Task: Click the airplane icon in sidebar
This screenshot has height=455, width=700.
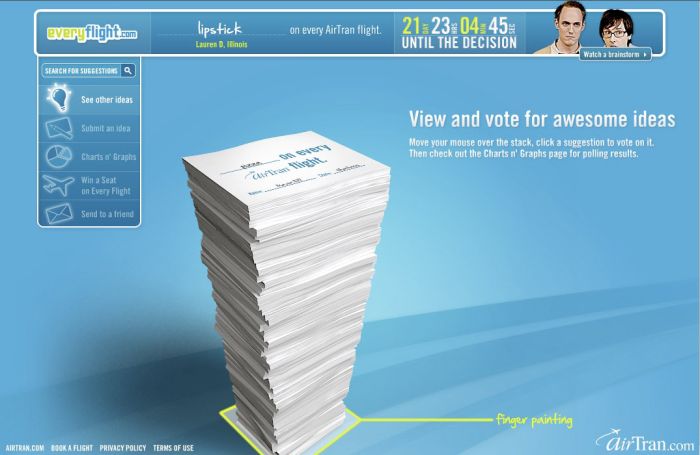Action: pos(59,185)
